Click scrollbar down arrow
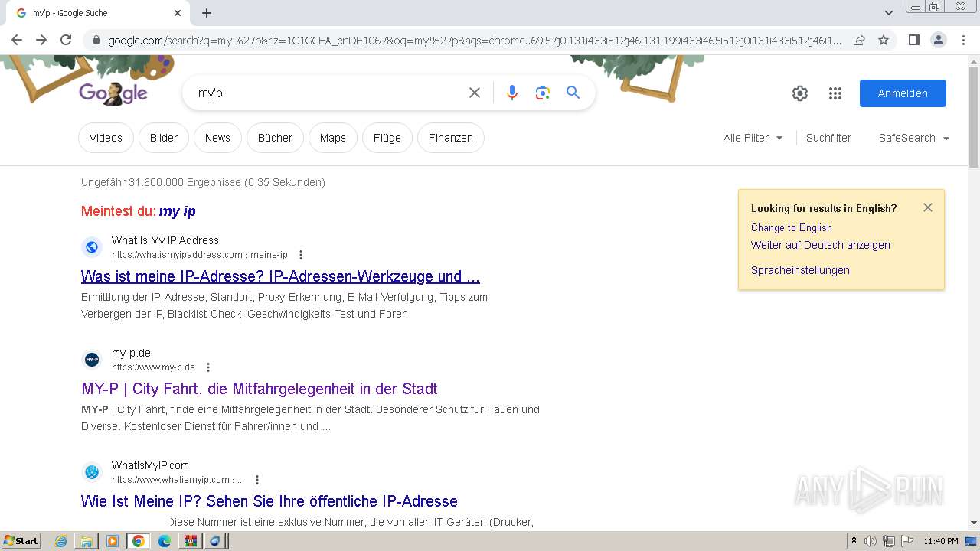 point(974,523)
